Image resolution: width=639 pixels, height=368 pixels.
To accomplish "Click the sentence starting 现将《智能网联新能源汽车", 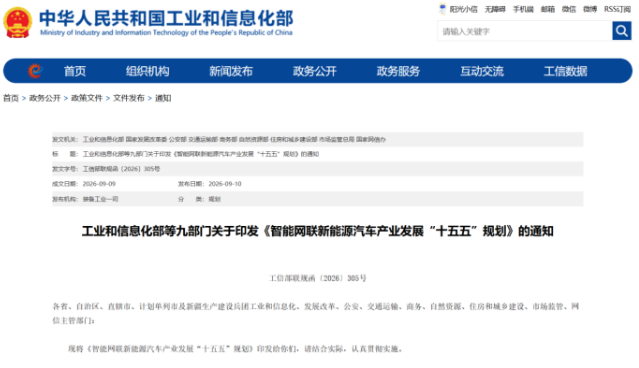I will pyautogui.click(x=236, y=349).
